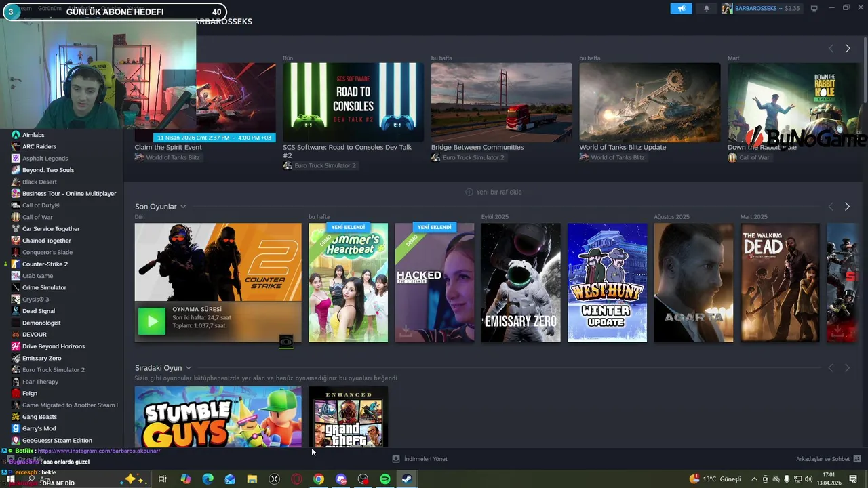
Task: Open Google Chrome from the taskbar
Action: (318, 479)
